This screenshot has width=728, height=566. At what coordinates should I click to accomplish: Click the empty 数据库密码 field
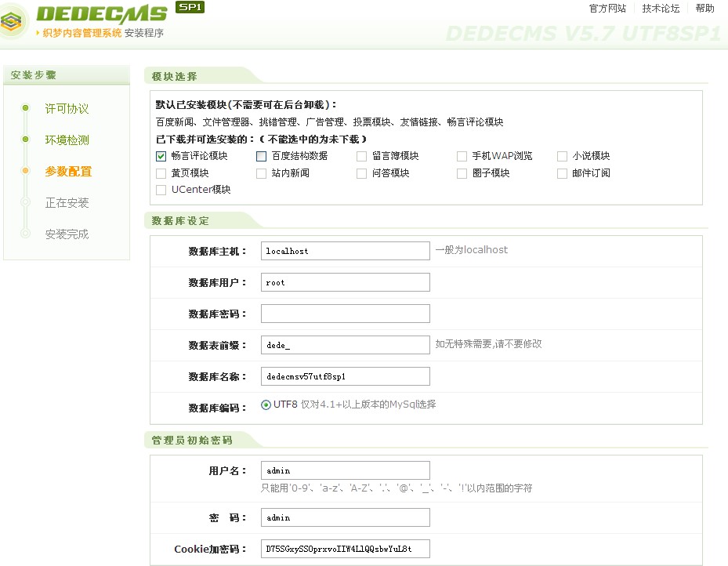pos(346,314)
